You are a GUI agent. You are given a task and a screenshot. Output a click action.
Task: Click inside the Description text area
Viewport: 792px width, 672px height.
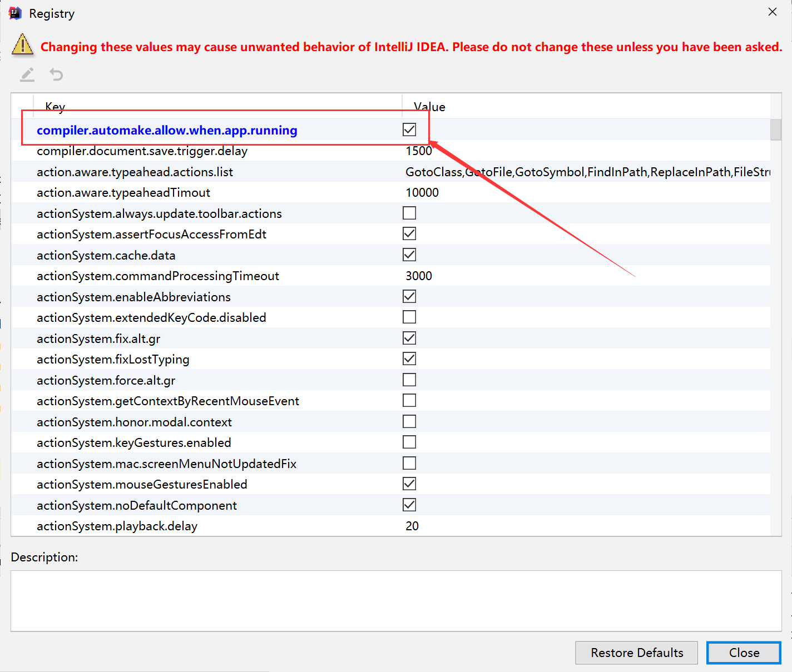pyautogui.click(x=396, y=601)
